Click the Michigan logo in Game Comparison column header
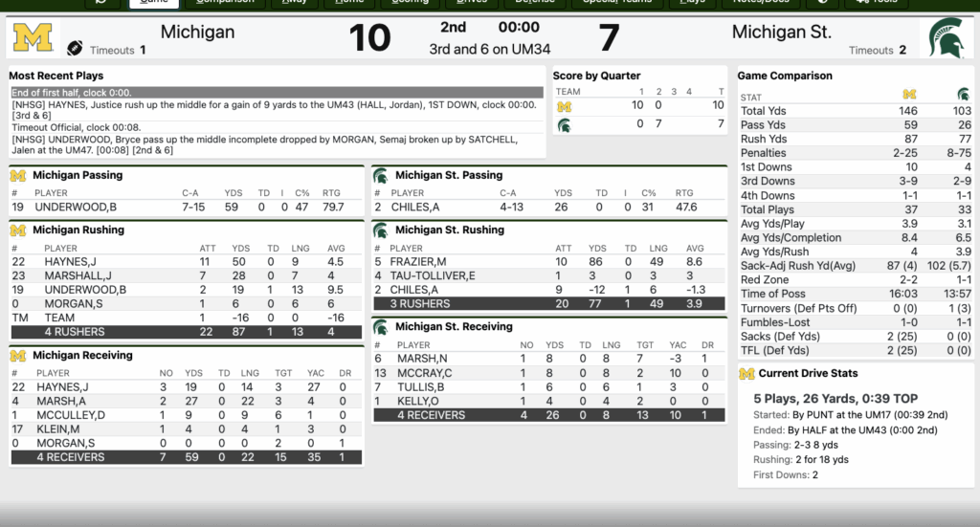 click(909, 96)
